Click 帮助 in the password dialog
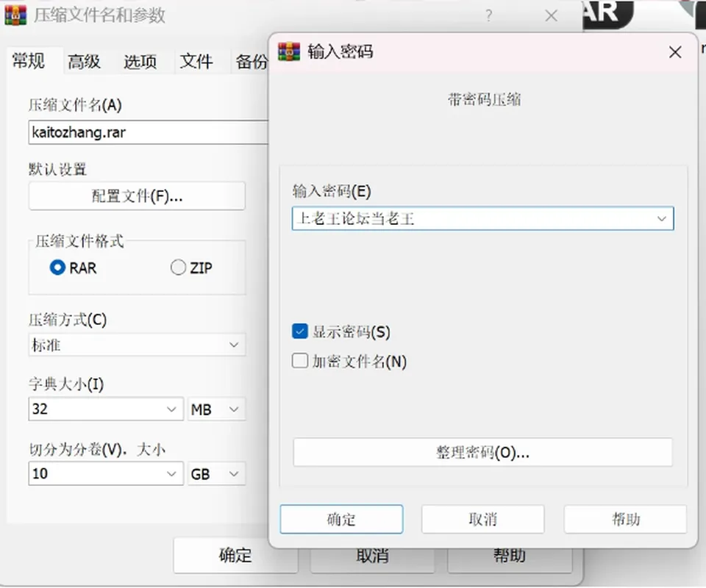 pos(625,519)
